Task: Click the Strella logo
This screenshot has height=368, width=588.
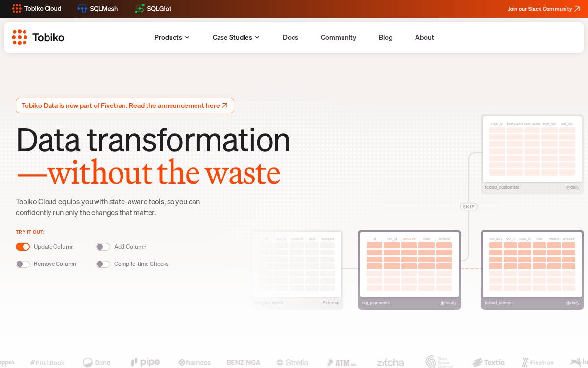Action: coord(293,363)
